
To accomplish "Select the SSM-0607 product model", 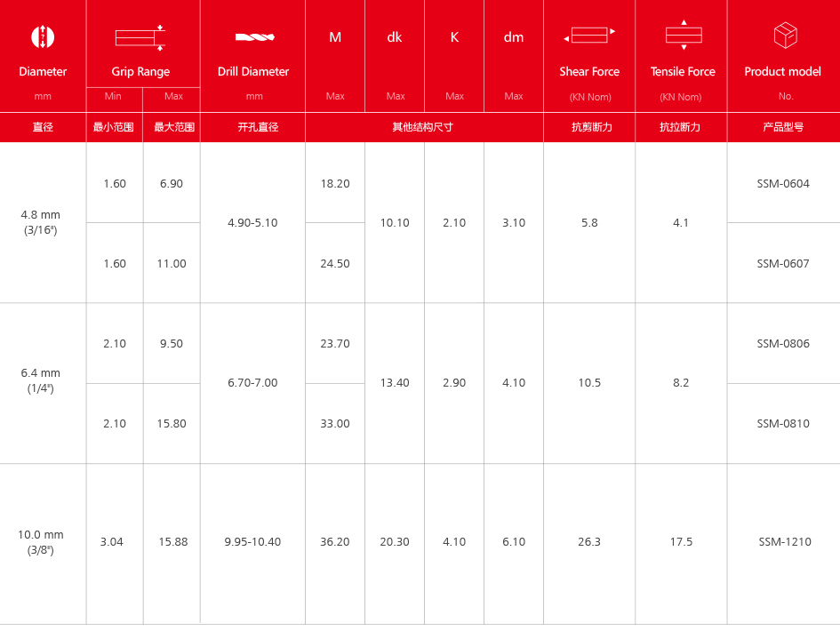I will [x=783, y=264].
